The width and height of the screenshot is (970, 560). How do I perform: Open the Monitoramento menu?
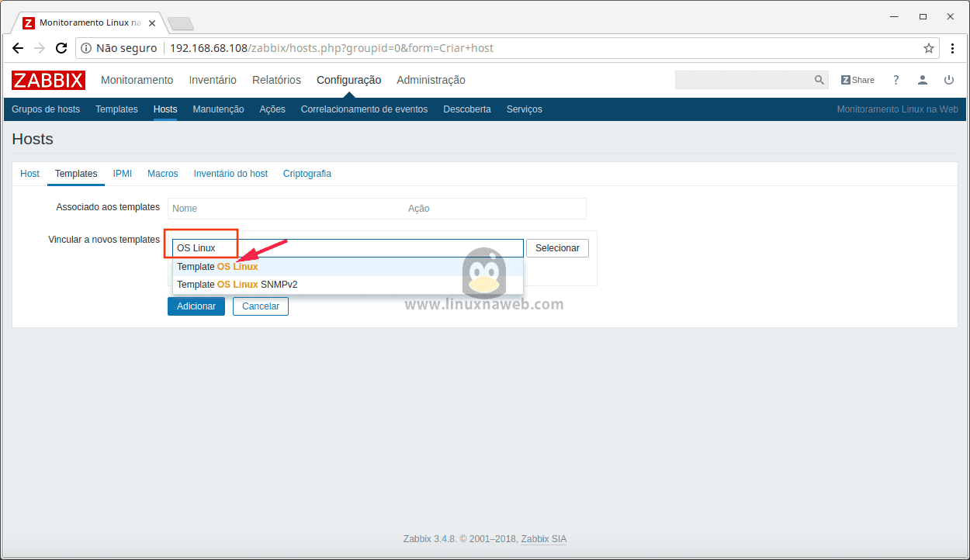(x=137, y=80)
